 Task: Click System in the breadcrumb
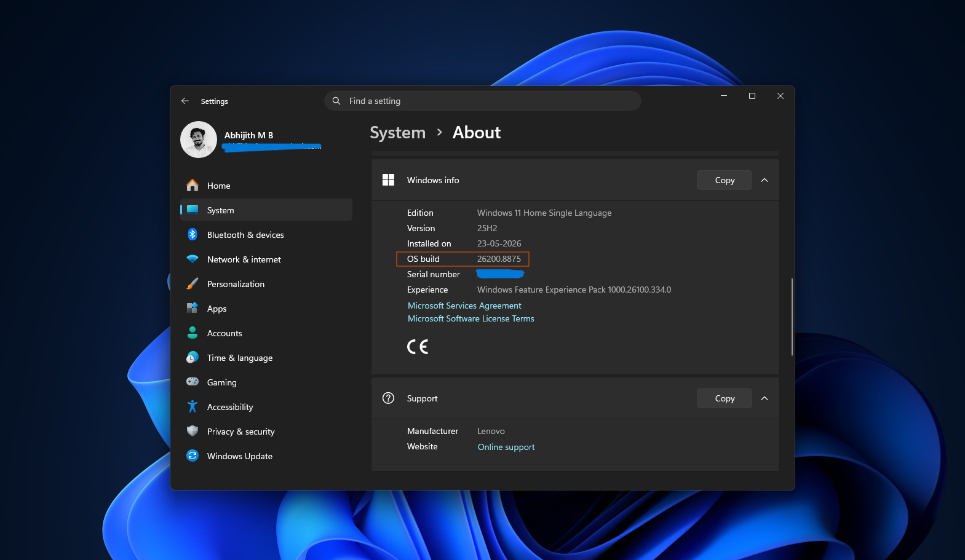click(x=397, y=133)
